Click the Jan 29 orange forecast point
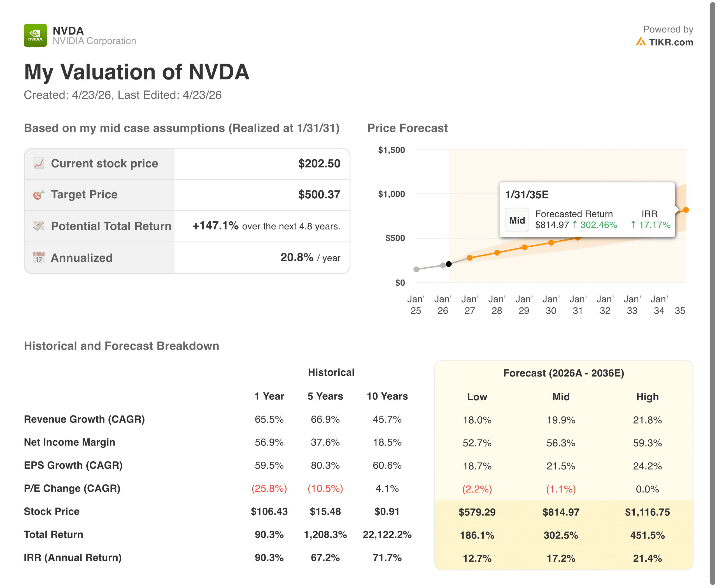 (x=524, y=247)
